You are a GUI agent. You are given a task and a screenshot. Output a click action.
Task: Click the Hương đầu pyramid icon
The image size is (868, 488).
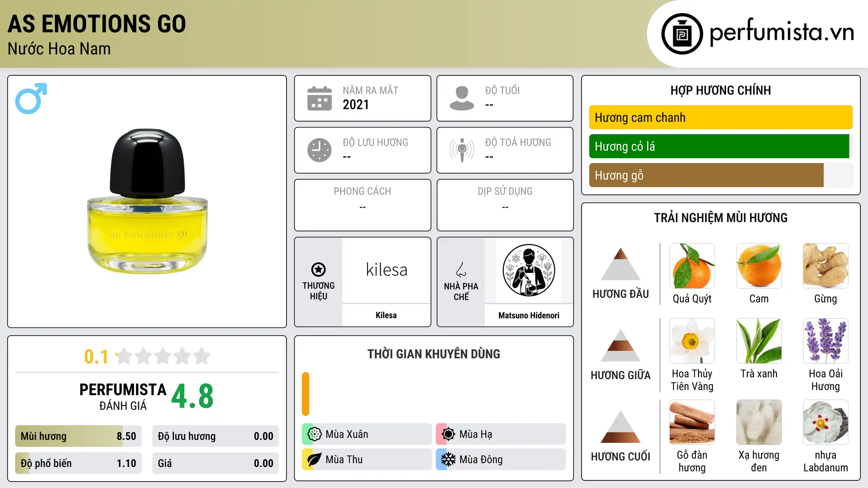pos(620,264)
